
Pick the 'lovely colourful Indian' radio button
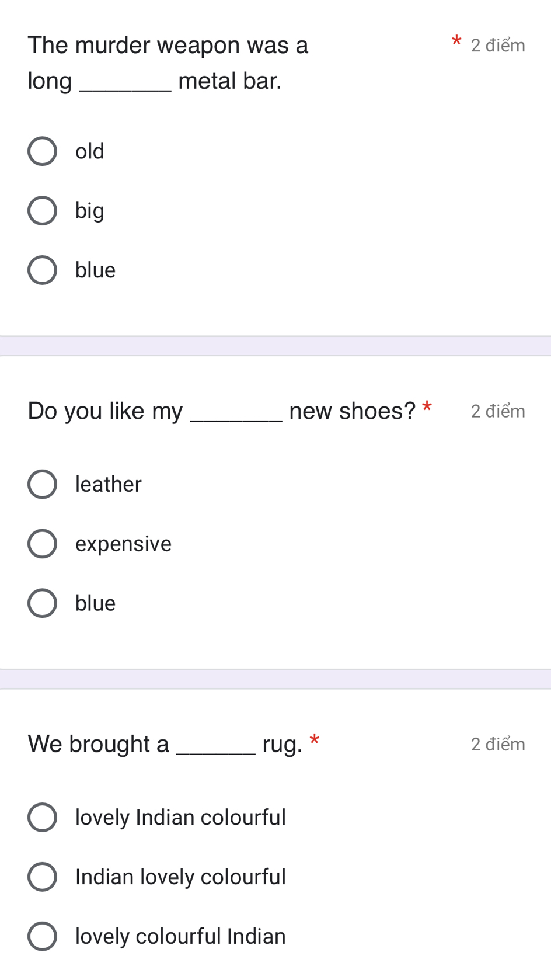click(42, 936)
